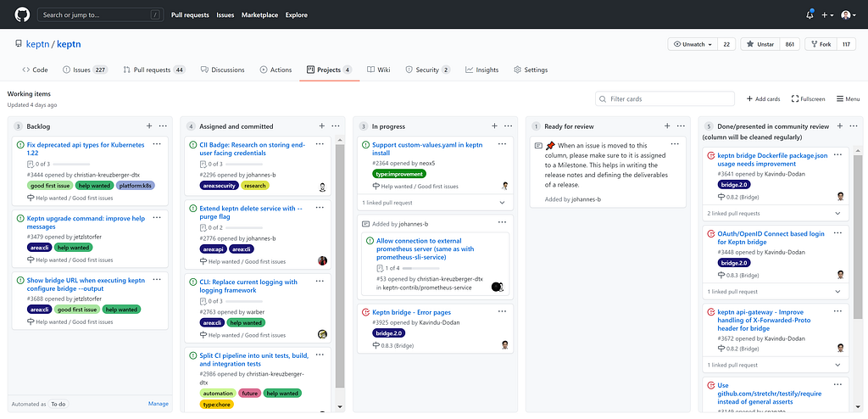Add a card to Done/presented column

click(x=840, y=126)
